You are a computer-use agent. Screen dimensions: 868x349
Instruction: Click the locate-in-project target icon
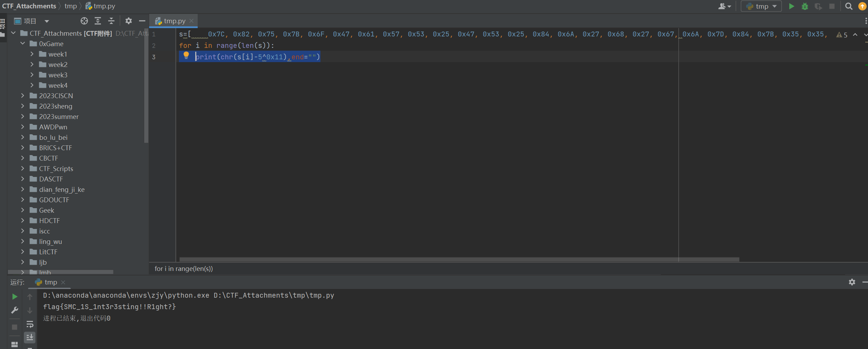[84, 21]
